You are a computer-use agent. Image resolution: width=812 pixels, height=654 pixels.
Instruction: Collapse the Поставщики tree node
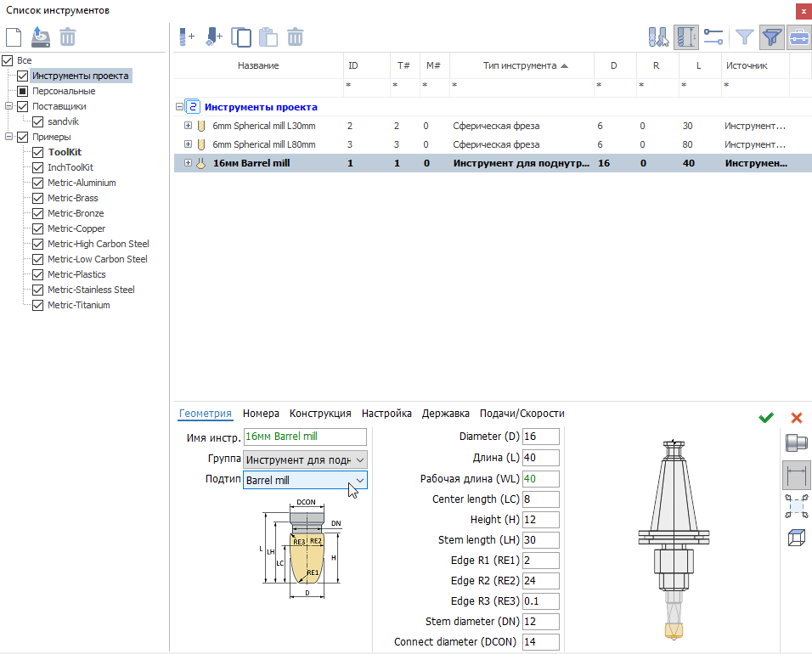click(8, 106)
